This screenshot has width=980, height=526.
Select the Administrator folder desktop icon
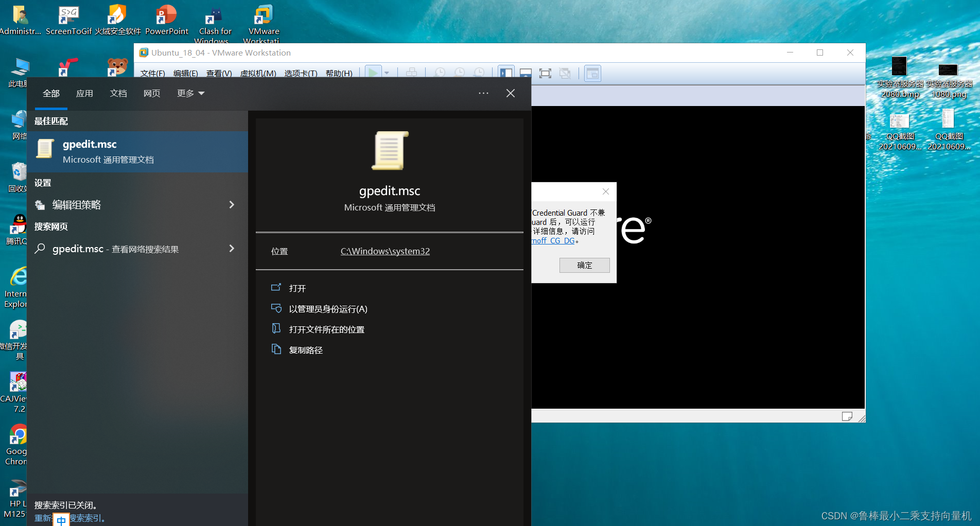click(x=20, y=20)
